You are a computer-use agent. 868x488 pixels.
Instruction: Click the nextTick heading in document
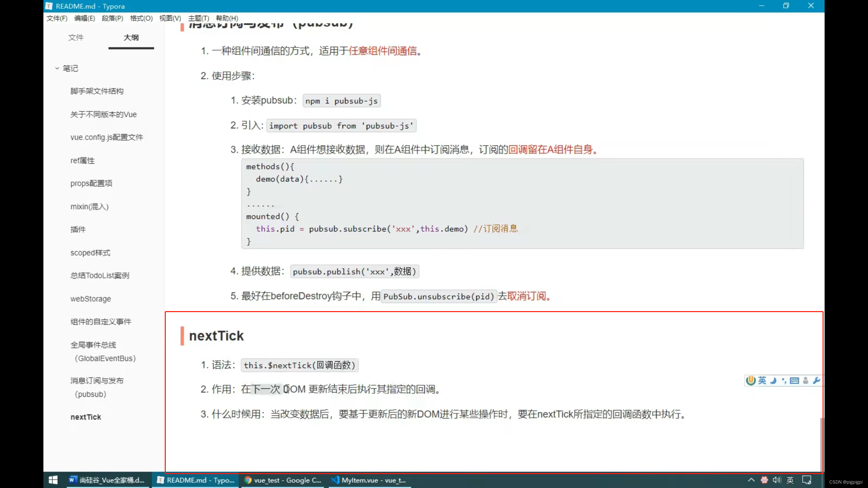click(216, 336)
